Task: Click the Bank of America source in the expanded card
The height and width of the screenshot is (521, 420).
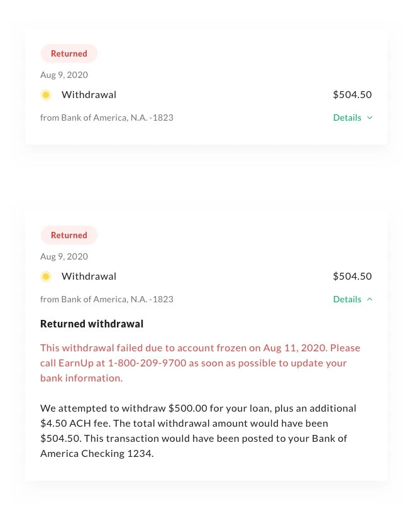Action: (x=107, y=299)
